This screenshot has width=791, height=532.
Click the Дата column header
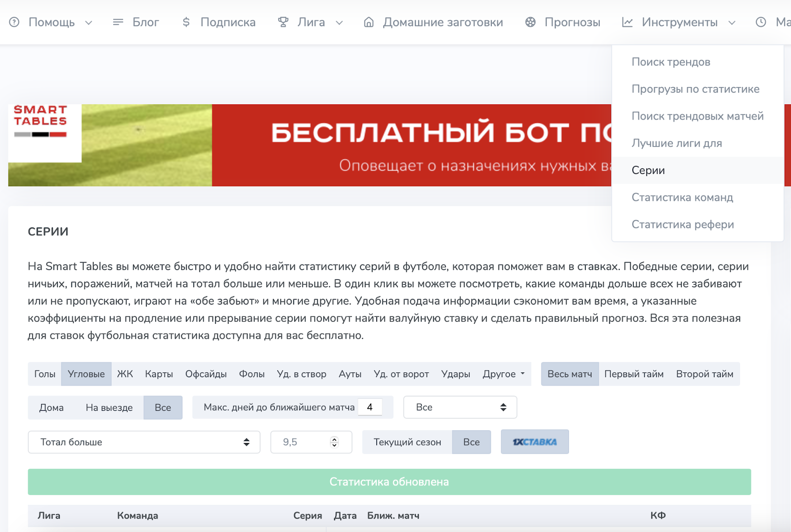(x=345, y=516)
